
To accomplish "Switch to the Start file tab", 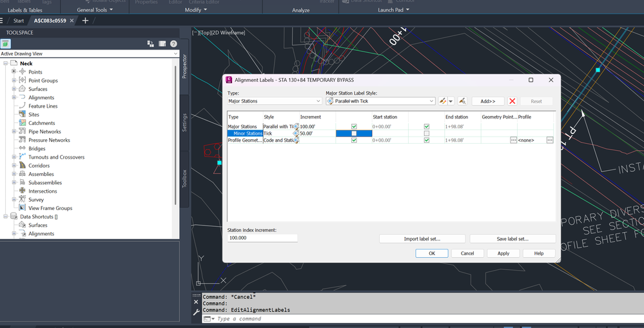I will pyautogui.click(x=19, y=21).
